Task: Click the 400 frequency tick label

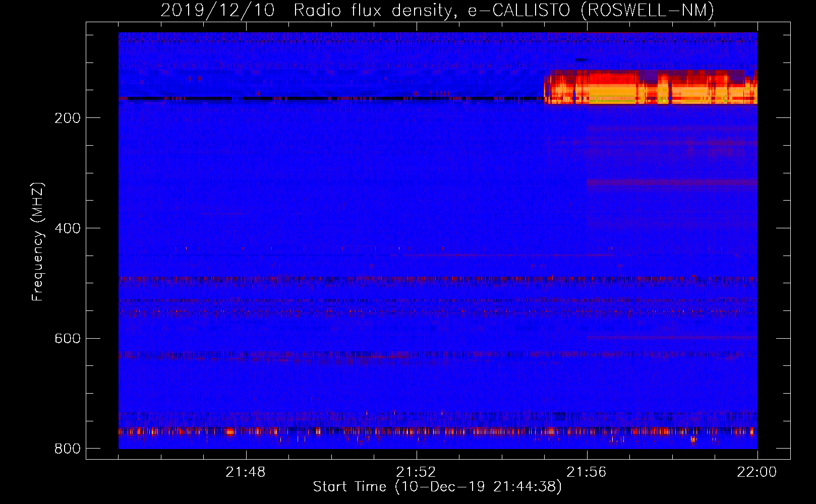Action: click(68, 228)
